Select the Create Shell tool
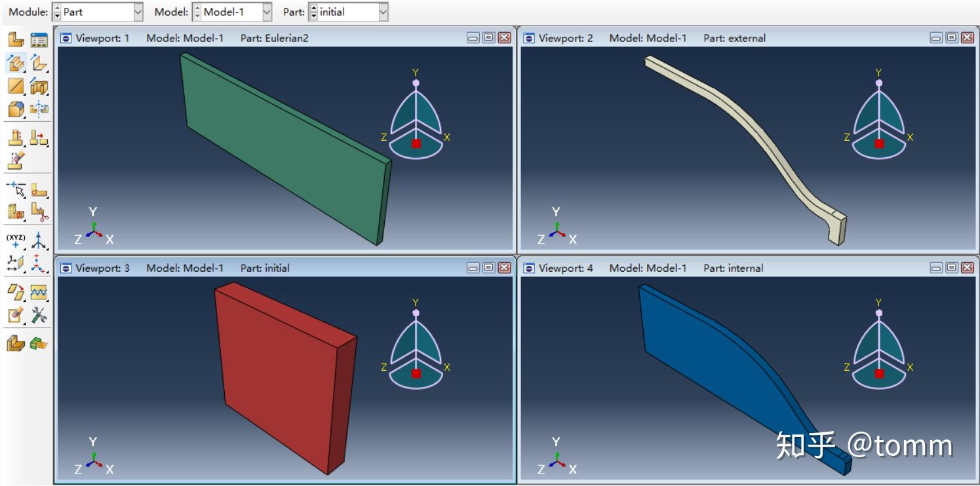Screen dimensions: 980x486 pyautogui.click(x=39, y=63)
